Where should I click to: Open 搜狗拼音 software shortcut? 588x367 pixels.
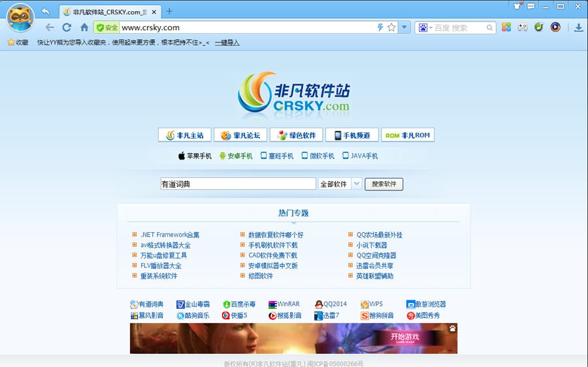tap(377, 315)
